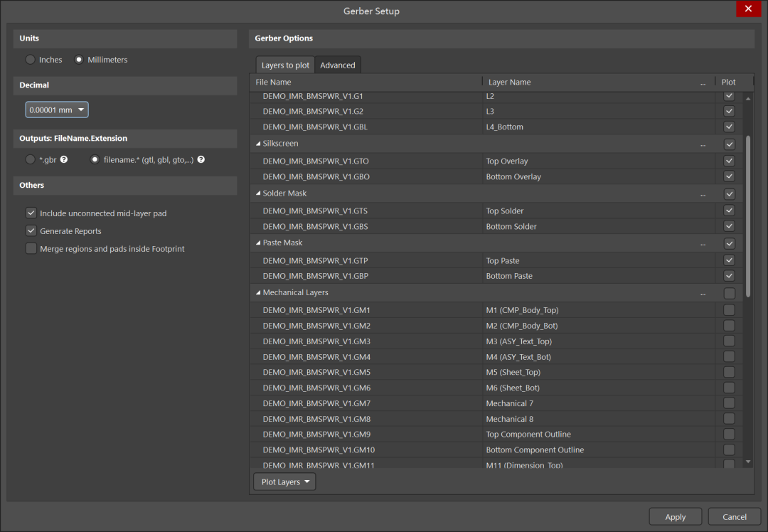The image size is (768, 532).
Task: Select file DEMO_IMR_BMSPWR_V1.GBS row
Action: click(x=496, y=226)
